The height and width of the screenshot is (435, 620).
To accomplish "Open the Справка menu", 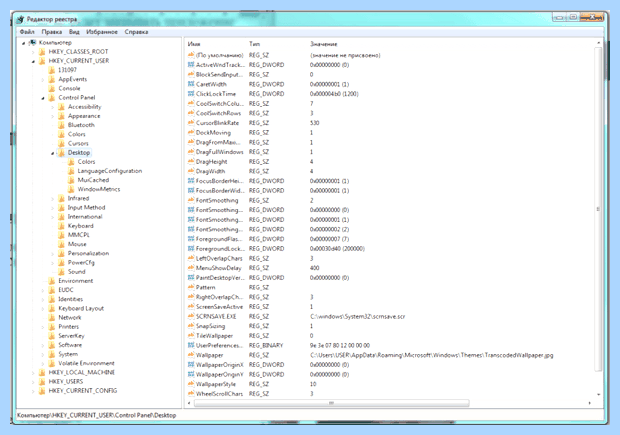I will [x=136, y=32].
